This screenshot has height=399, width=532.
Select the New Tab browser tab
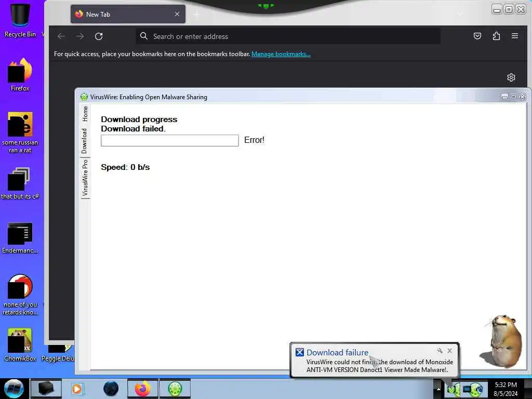click(x=128, y=14)
